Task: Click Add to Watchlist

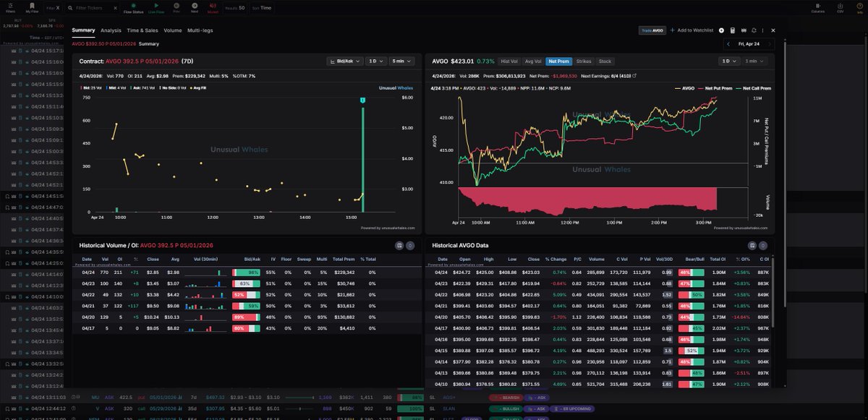Action: [x=692, y=30]
